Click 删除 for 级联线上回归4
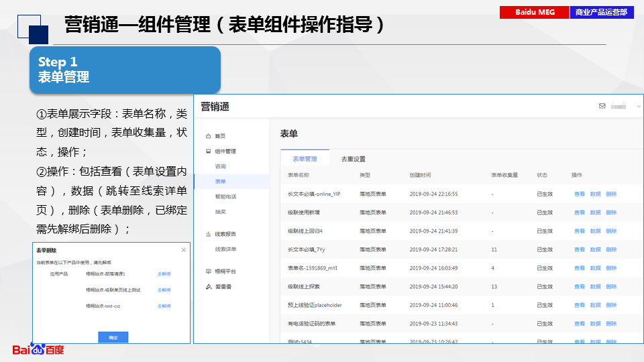 (612, 231)
